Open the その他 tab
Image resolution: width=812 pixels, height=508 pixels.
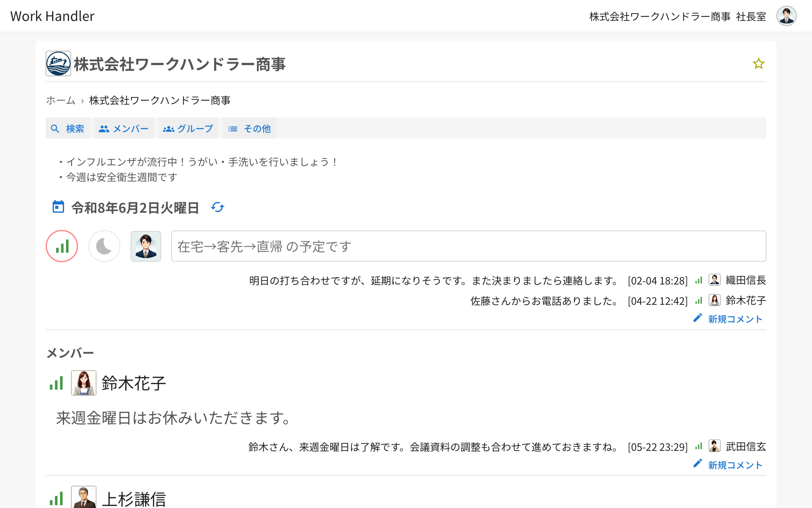coord(250,128)
